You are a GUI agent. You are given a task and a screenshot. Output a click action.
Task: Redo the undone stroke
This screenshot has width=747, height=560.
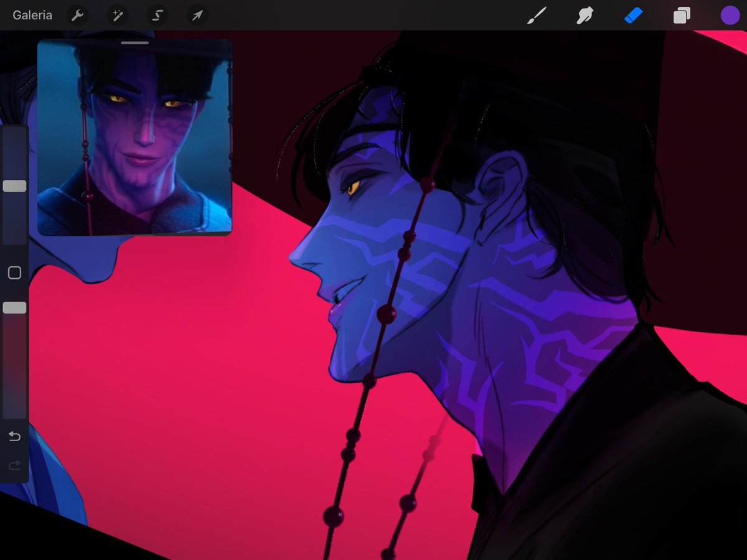point(14,465)
